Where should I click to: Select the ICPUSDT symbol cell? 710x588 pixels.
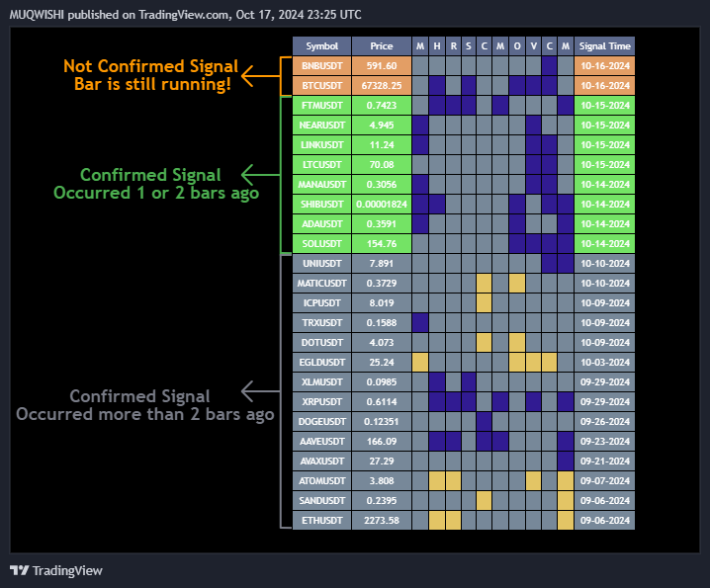(322, 302)
